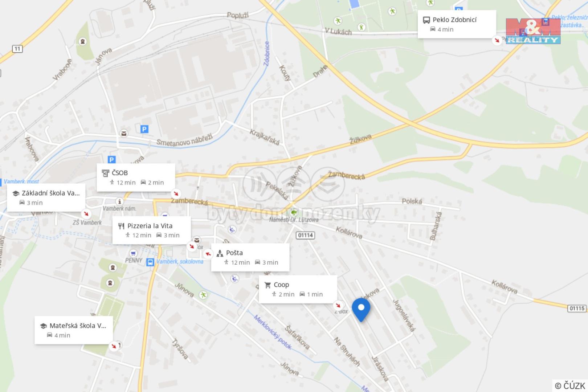Click the route 11 road badge
The height and width of the screenshot is (392, 588).
click(17, 49)
